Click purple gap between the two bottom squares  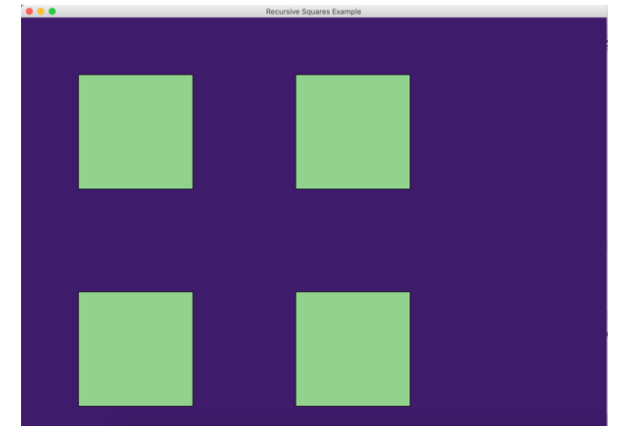(x=244, y=349)
